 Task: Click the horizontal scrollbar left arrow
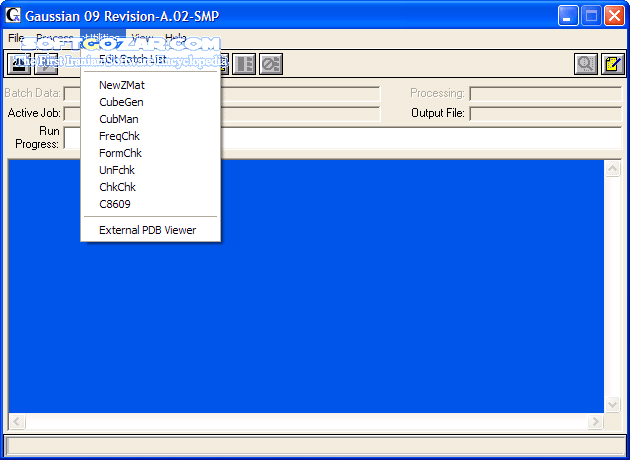tap(17, 421)
